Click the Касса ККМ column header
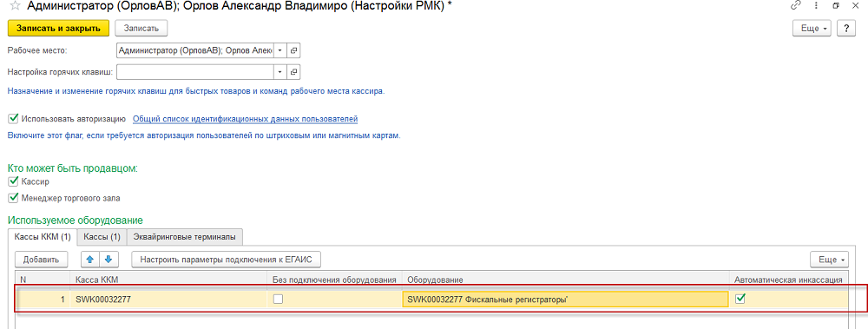This screenshot has height=329, width=868. (169, 280)
